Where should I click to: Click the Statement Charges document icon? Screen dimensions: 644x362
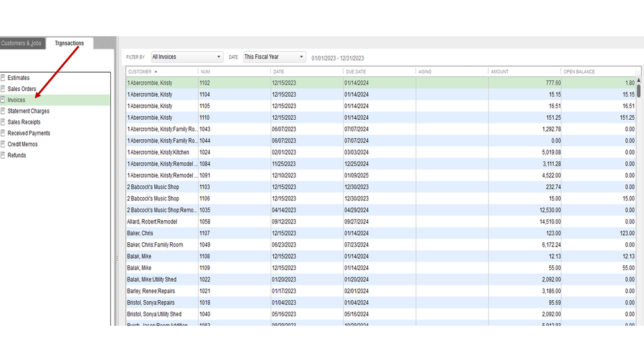(3, 111)
